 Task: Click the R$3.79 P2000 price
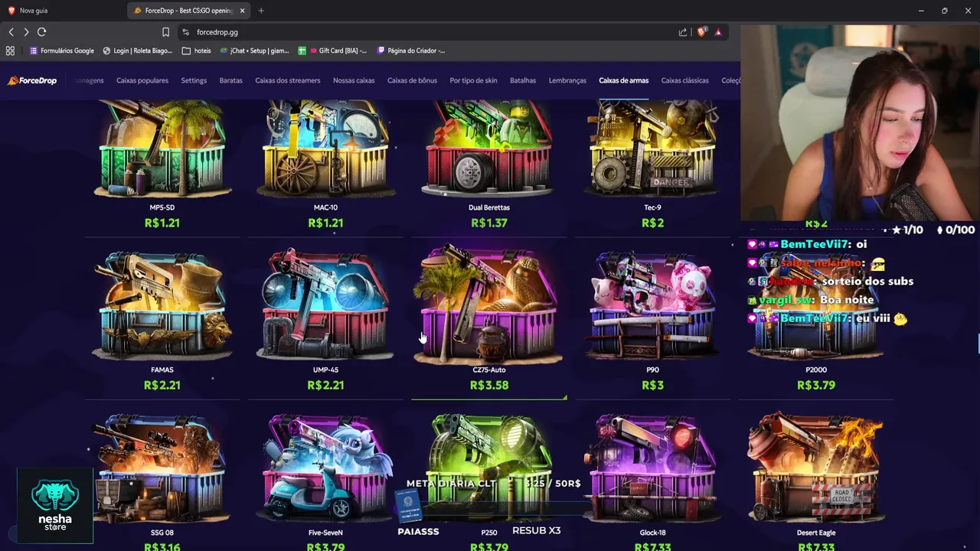[816, 385]
